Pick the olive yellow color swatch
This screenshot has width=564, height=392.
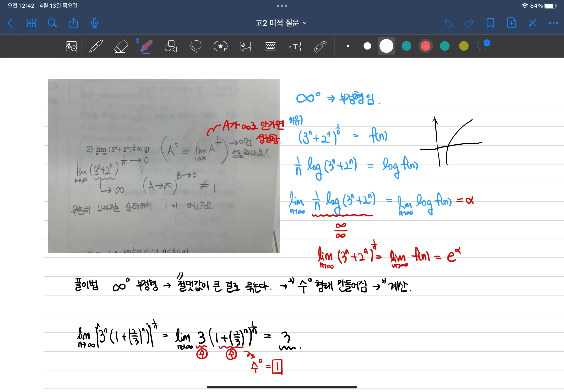(464, 46)
